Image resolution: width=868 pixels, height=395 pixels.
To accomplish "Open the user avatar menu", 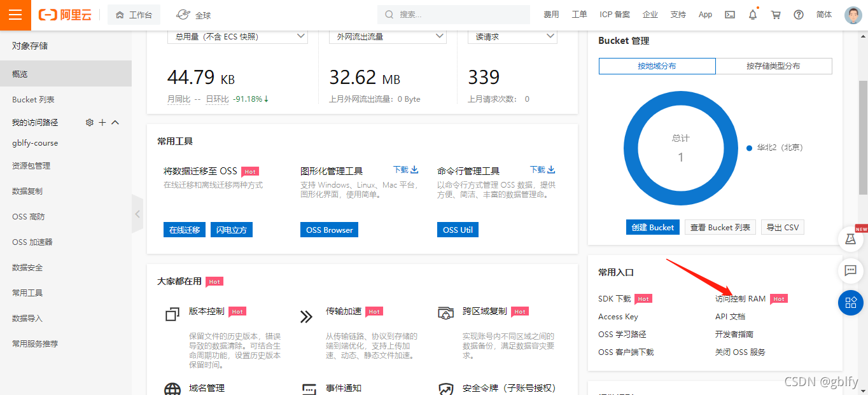I will coord(853,15).
